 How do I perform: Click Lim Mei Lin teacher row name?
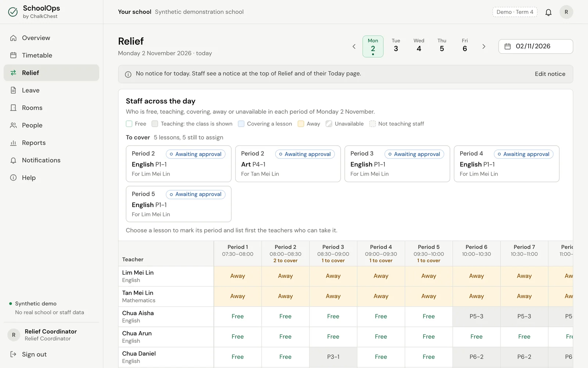pyautogui.click(x=138, y=273)
